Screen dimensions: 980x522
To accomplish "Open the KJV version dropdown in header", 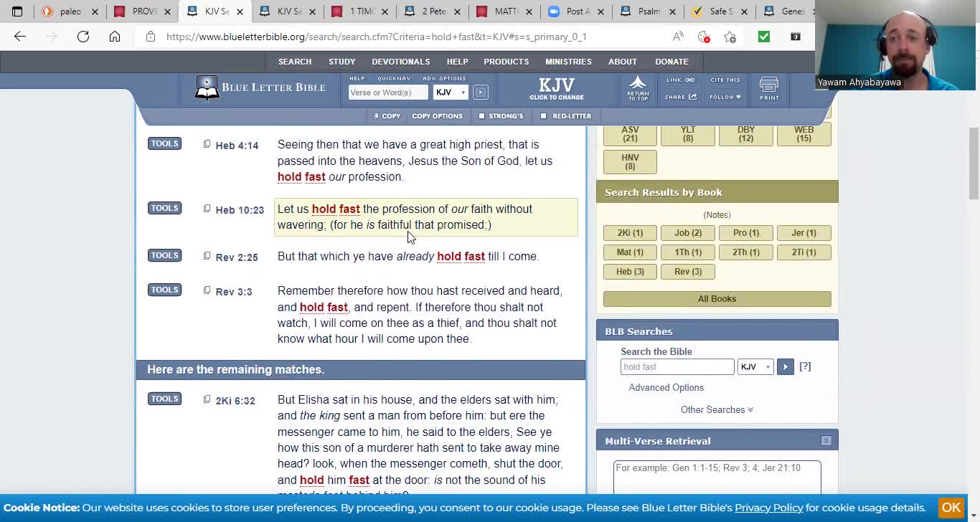I will [x=451, y=92].
